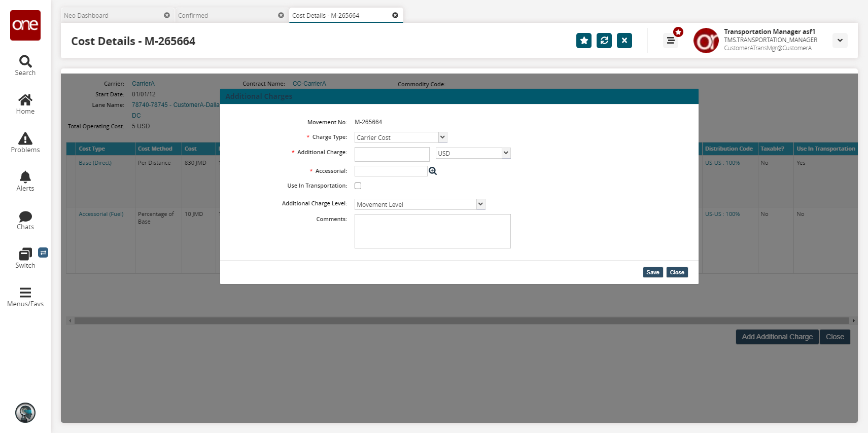Image resolution: width=868 pixels, height=433 pixels.
Task: Click into the Comments text area
Action: click(433, 231)
